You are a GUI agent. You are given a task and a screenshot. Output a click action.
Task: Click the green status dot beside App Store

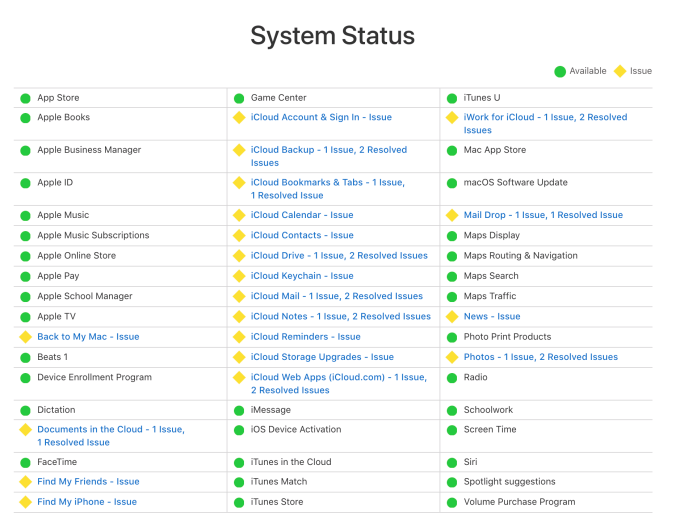25,98
